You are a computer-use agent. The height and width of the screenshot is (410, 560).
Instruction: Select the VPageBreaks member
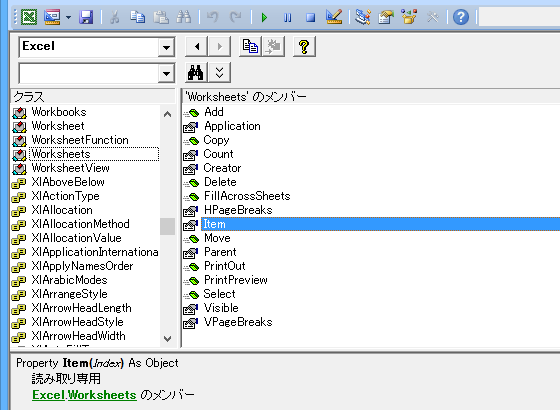pyautogui.click(x=238, y=322)
